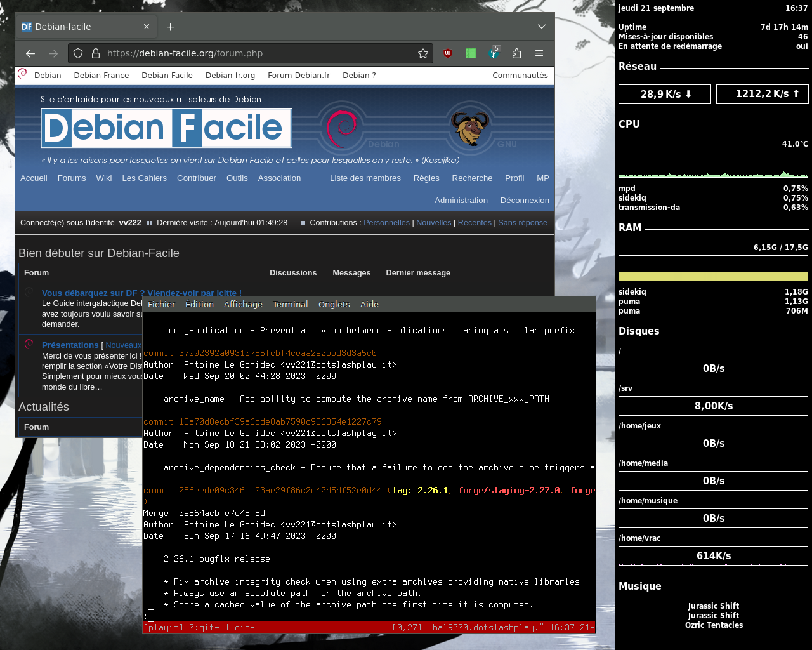This screenshot has height=650, width=812.
Task: Open the Fichier menu in terminal
Action: coord(161,304)
